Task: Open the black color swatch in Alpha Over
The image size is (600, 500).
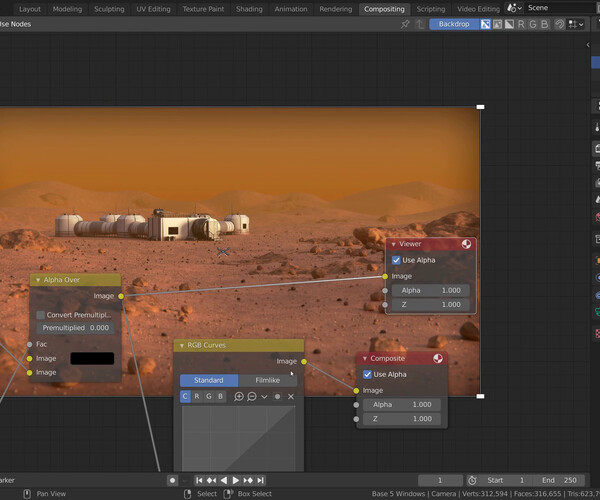Action: tap(92, 358)
